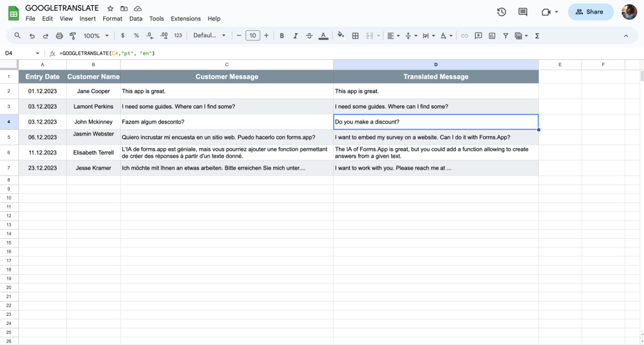Open version history clock icon
The height and width of the screenshot is (345, 644).
502,12
